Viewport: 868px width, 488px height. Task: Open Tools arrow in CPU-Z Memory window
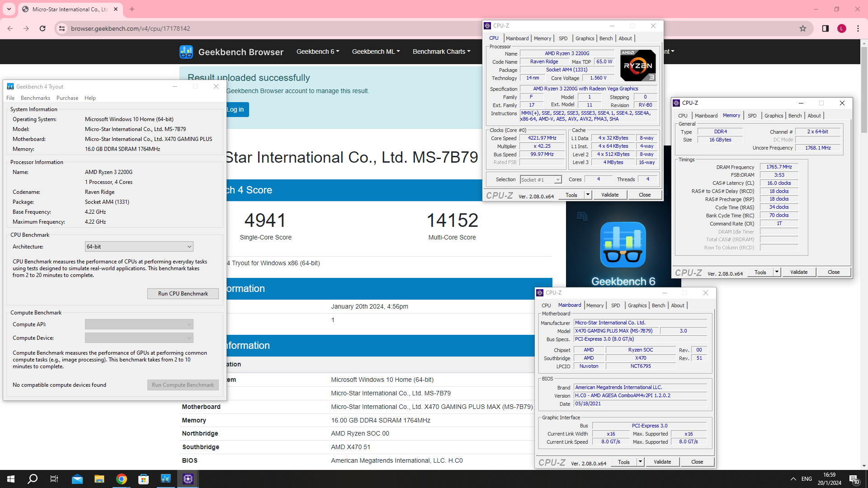click(x=777, y=272)
